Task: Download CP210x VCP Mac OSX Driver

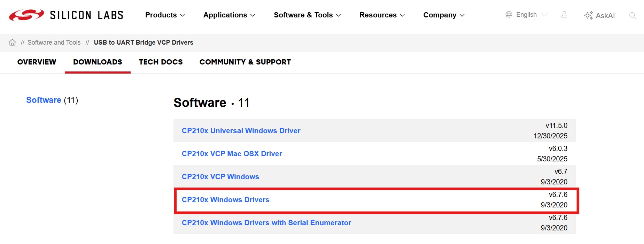Action: click(232, 154)
